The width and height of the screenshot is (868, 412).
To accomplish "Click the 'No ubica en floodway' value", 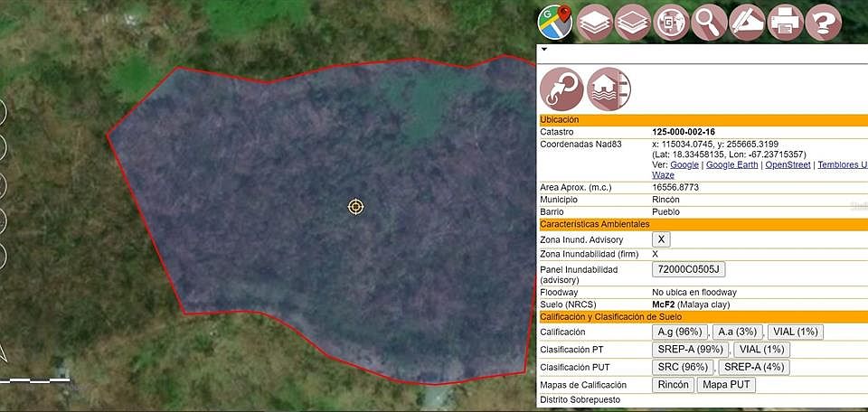I will pyautogui.click(x=694, y=293).
